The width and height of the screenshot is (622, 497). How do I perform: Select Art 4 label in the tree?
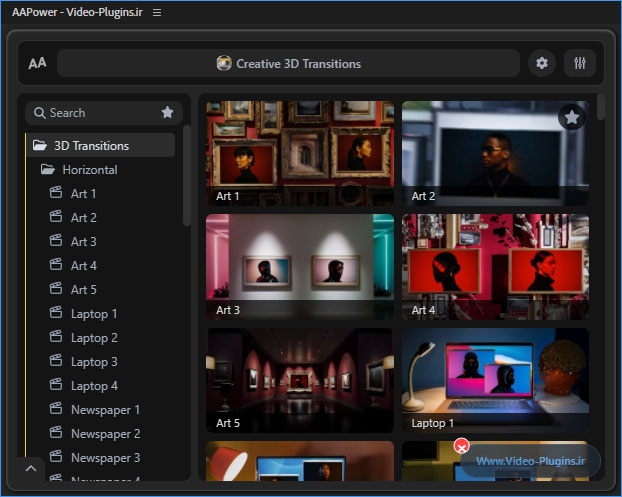(x=84, y=265)
